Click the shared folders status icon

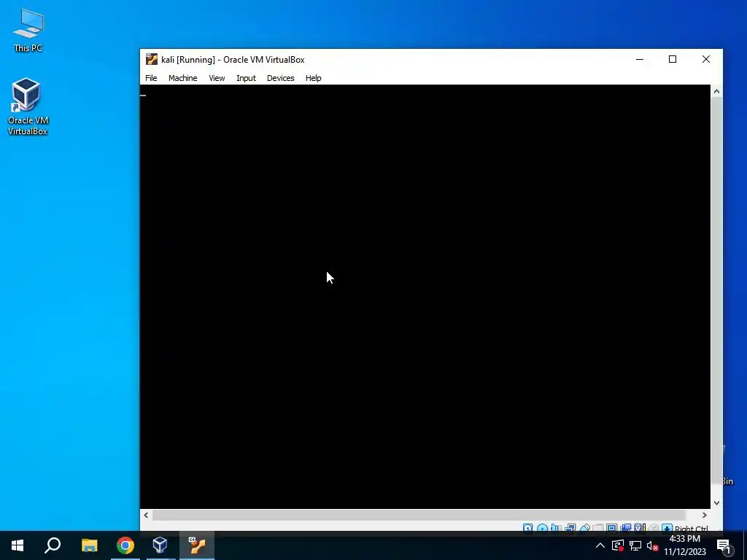598,528
